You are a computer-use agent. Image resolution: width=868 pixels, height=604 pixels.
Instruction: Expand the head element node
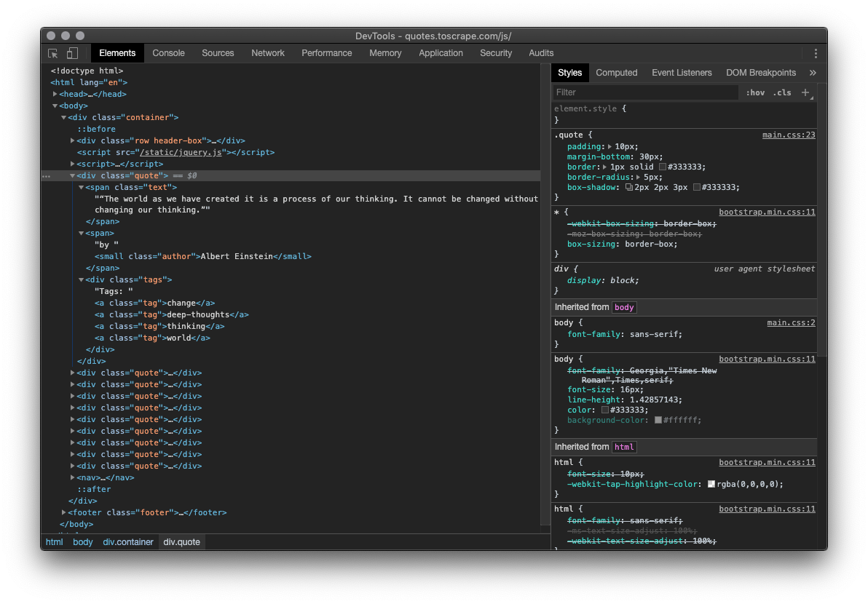pos(55,95)
